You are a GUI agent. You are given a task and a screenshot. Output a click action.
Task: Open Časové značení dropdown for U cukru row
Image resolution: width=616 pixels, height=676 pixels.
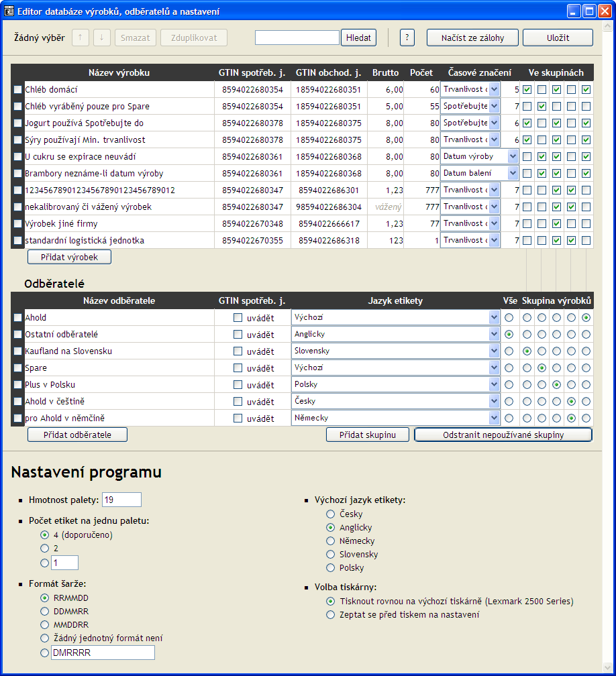point(479,156)
